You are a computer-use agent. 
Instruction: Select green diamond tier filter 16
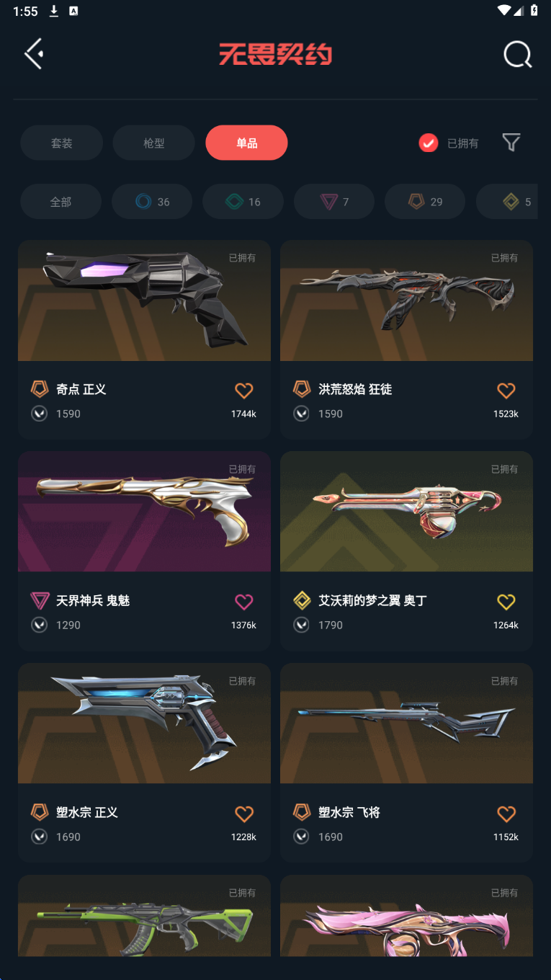pos(243,202)
